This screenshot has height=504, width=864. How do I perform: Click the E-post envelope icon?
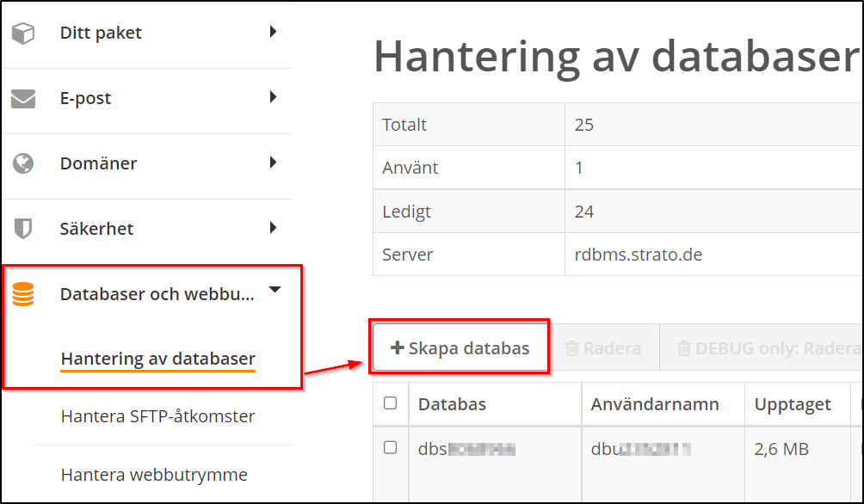click(23, 99)
